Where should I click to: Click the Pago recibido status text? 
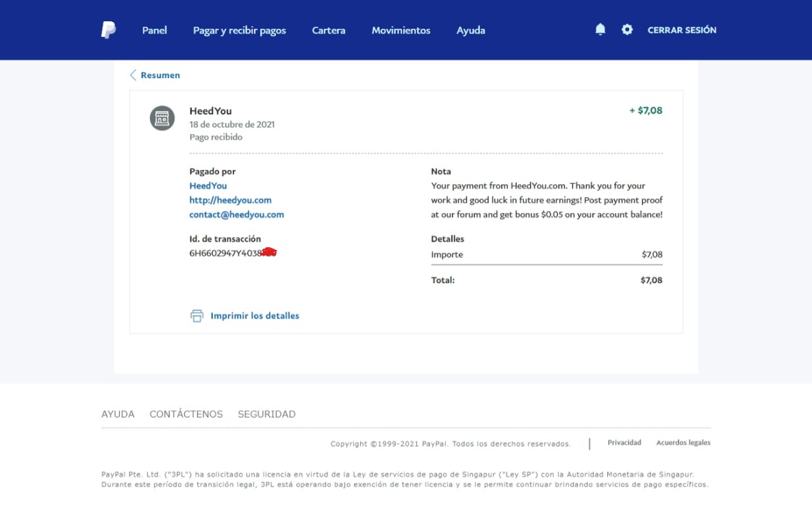pos(216,137)
